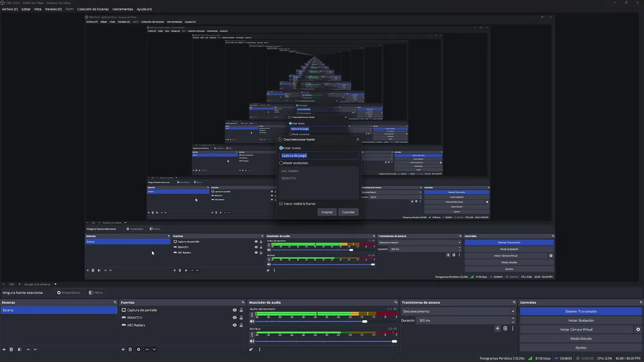This screenshot has height=362, width=644.
Task: Toggle lock on Captura de pantalla source
Action: point(241,310)
